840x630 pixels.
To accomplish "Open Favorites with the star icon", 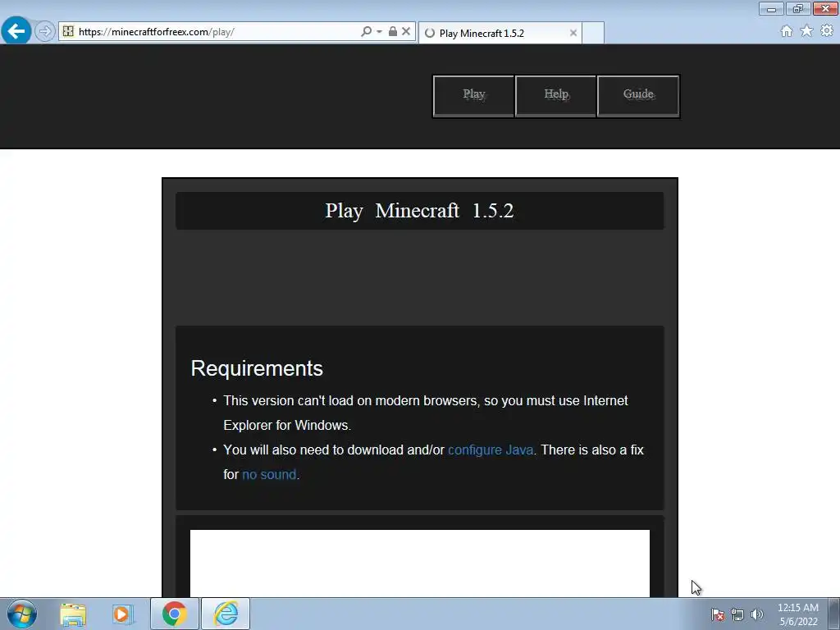I will [806, 31].
